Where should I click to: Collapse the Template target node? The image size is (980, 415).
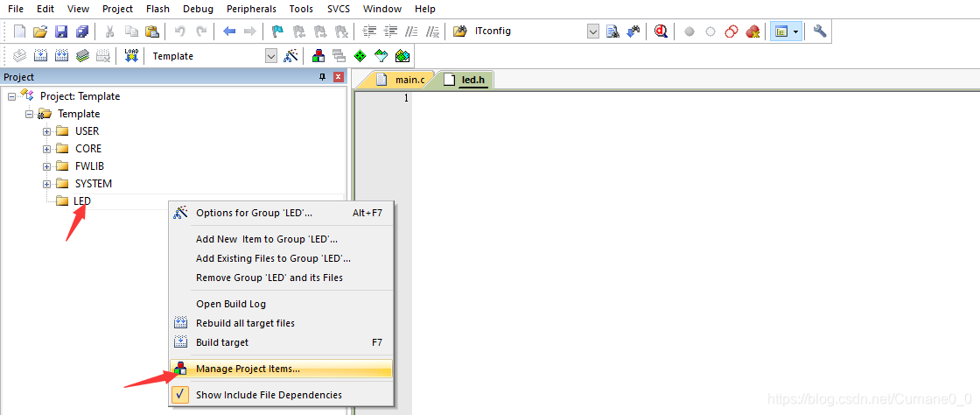tap(29, 114)
